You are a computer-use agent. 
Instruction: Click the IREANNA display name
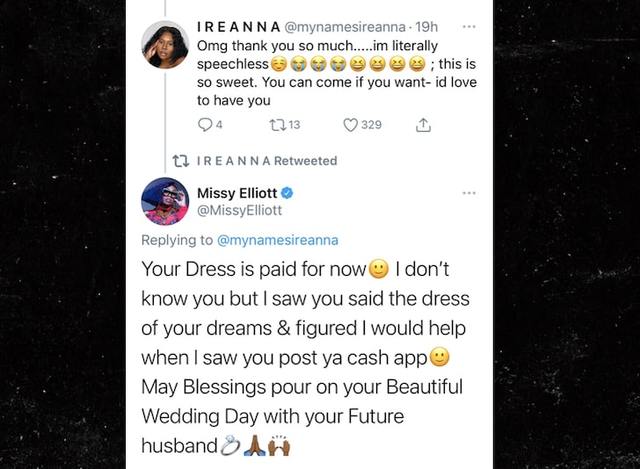[x=236, y=27]
